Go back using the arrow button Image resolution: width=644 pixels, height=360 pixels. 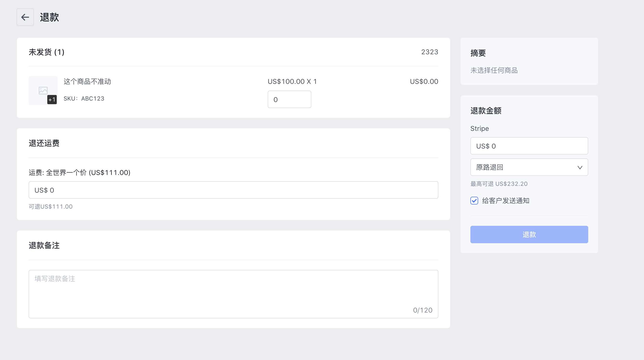(25, 17)
